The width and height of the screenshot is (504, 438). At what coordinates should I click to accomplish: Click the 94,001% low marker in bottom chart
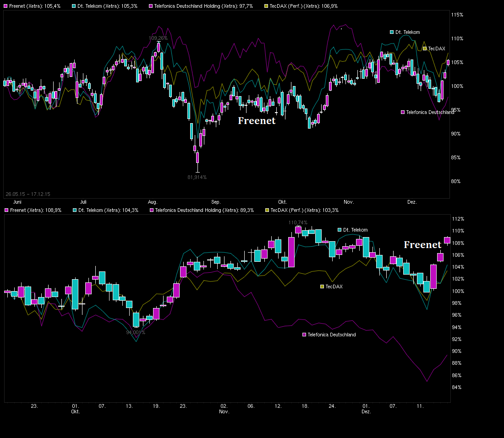point(136,332)
